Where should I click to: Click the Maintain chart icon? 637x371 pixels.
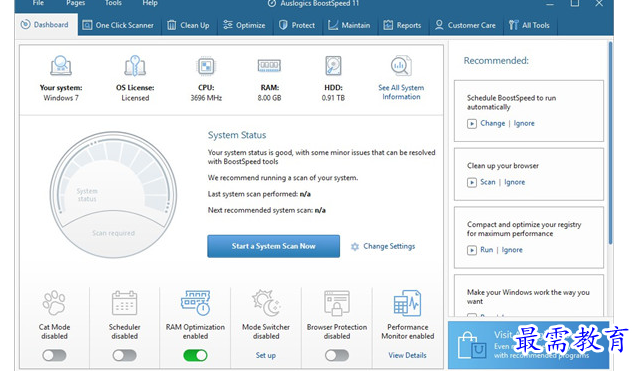(333, 25)
